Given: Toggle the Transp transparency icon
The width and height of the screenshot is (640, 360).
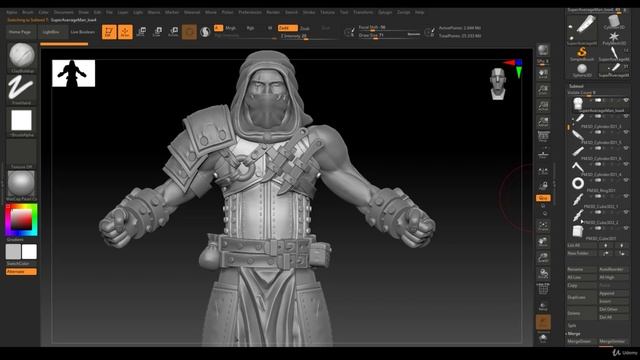Looking at the screenshot, I should [x=543, y=306].
